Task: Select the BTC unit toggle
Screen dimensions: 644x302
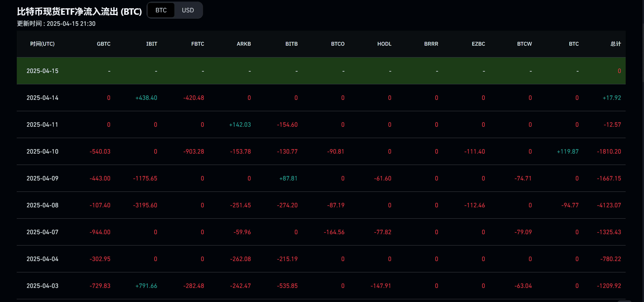Action: [161, 10]
